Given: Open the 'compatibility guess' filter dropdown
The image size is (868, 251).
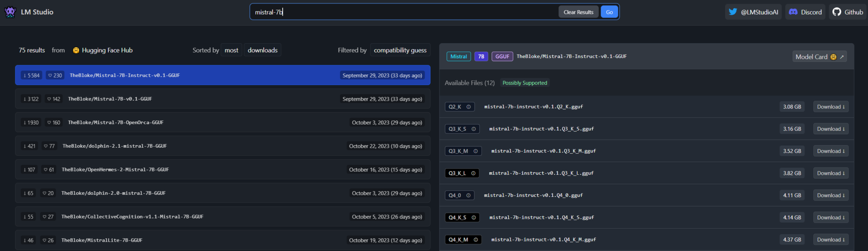Looking at the screenshot, I should [400, 50].
